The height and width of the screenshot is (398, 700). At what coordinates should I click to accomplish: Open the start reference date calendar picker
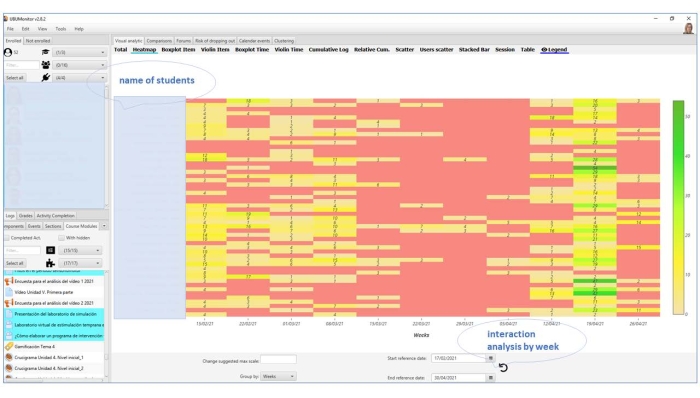click(491, 358)
